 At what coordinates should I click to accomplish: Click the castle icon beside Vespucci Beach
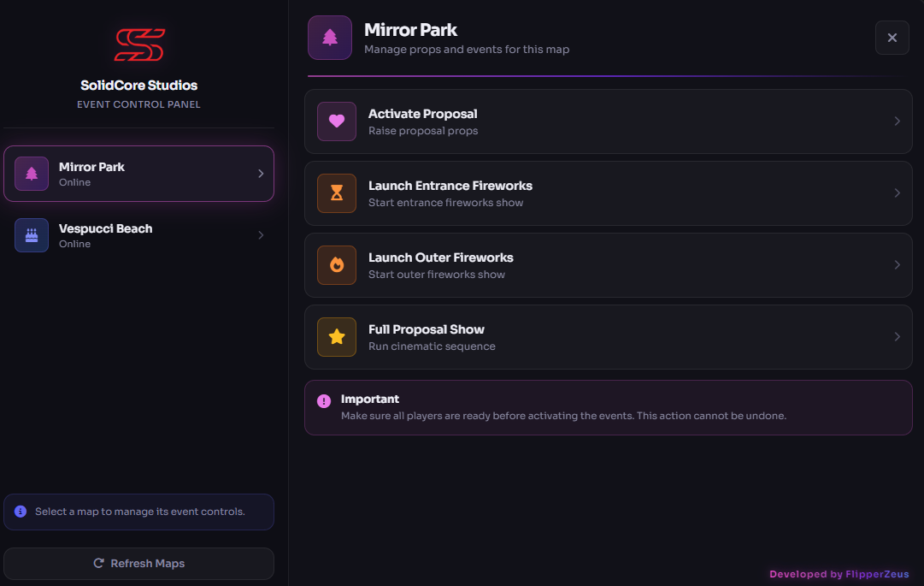click(x=32, y=235)
